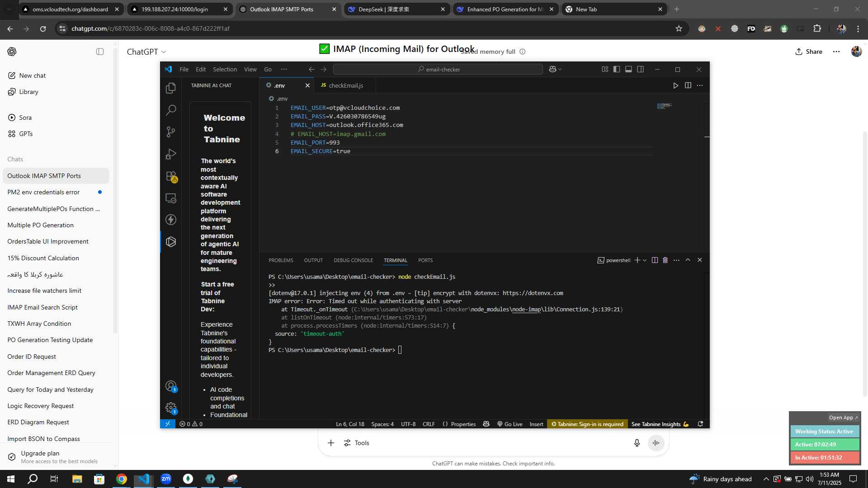The width and height of the screenshot is (868, 488).
Task: Click Go Live in status bar
Action: pyautogui.click(x=509, y=424)
